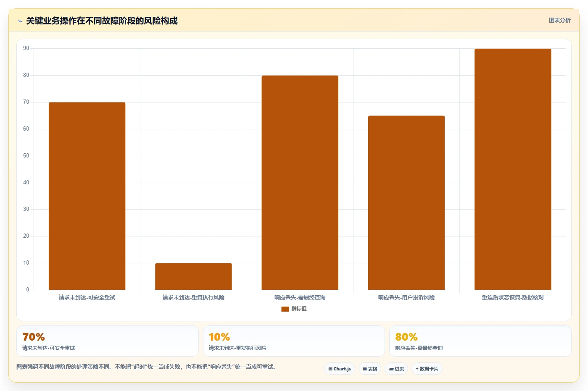Click the icon in the Chart.js tag
588x391 pixels.
point(330,369)
